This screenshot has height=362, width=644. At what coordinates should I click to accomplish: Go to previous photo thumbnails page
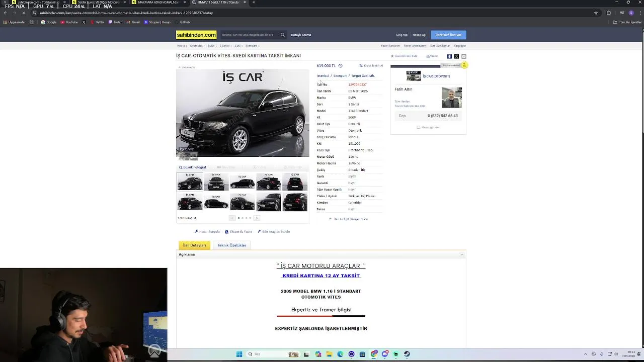click(x=232, y=218)
